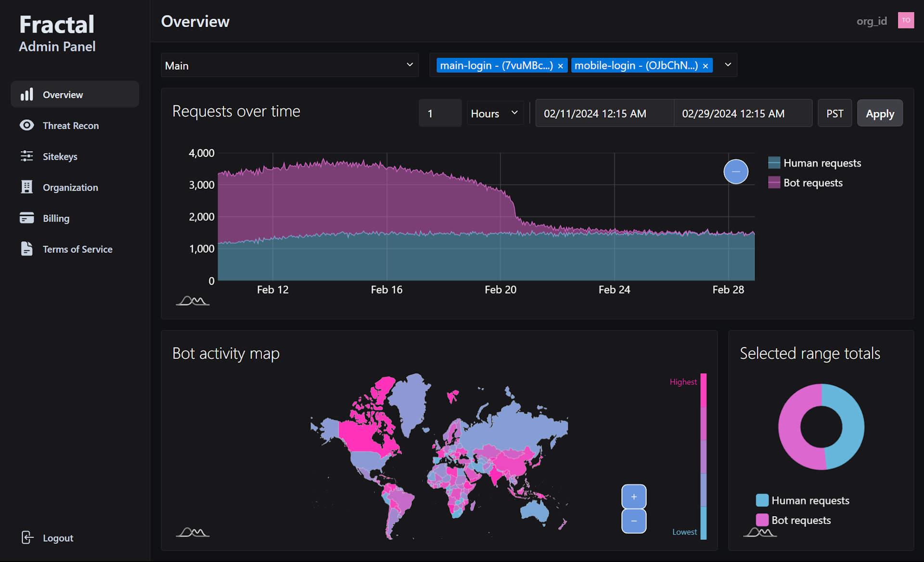The image size is (924, 562).
Task: Click chart logo under Requests over time
Action: [192, 301]
